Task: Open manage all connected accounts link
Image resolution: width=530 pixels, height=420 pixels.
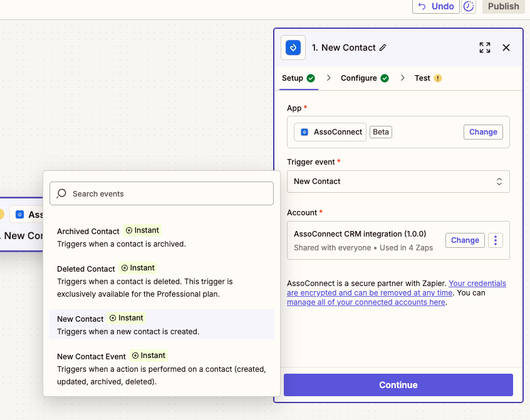Action: click(366, 302)
